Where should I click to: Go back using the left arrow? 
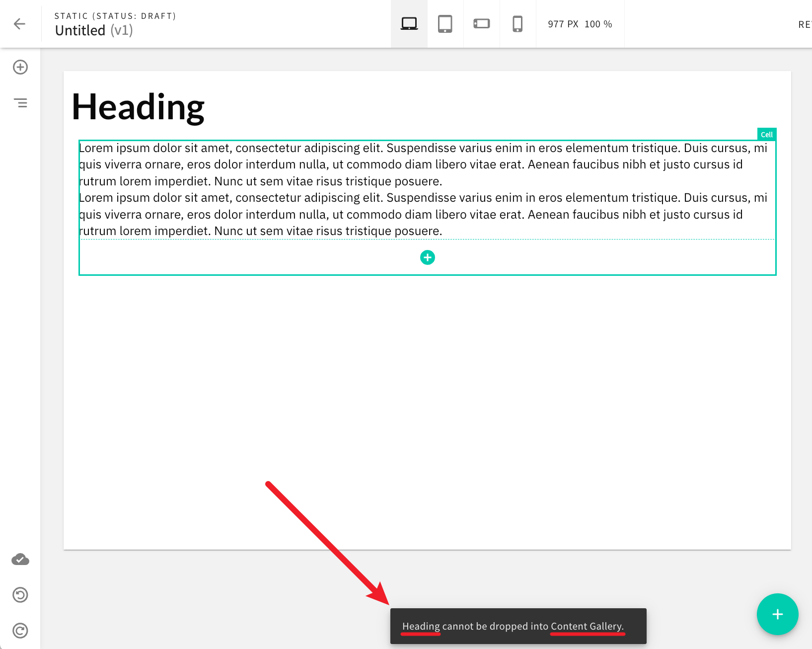[20, 24]
